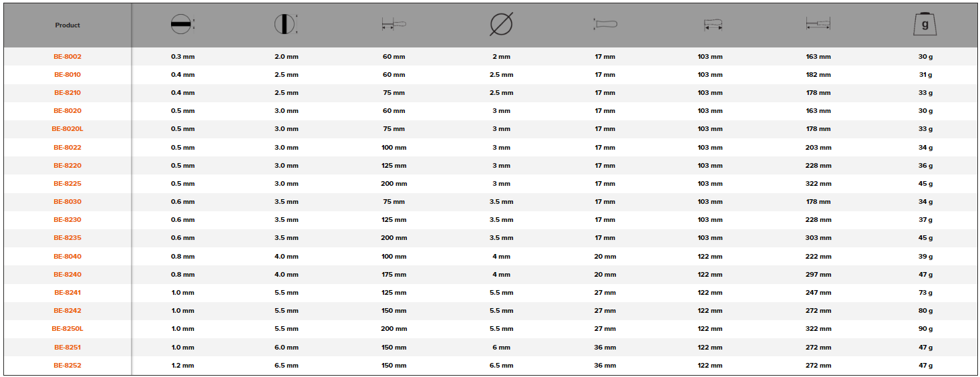
Task: Click the blade tip width column icon
Action: [285, 25]
